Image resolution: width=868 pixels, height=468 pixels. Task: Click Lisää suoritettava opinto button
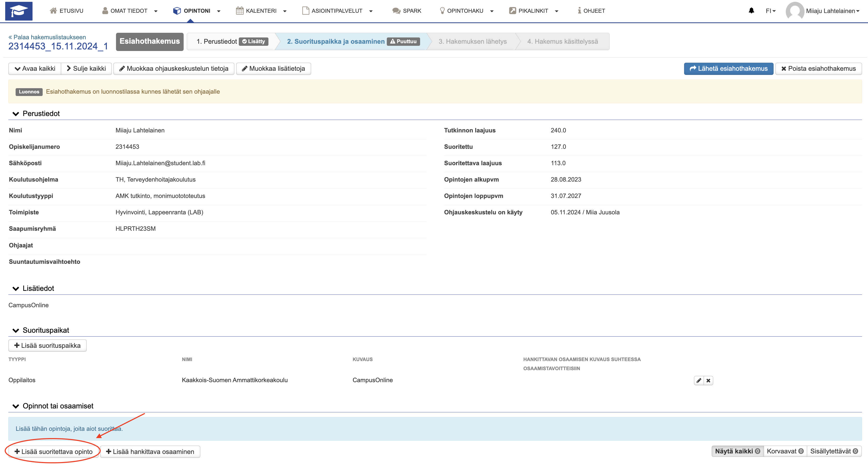pos(53,452)
